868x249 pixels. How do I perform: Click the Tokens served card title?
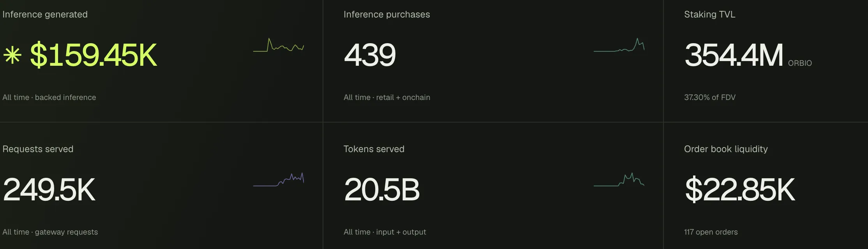pyautogui.click(x=374, y=149)
